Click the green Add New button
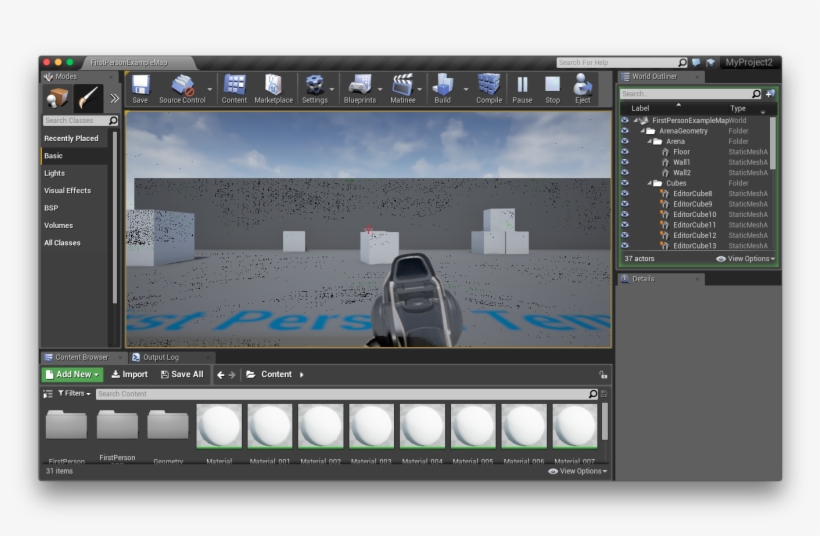Image resolution: width=820 pixels, height=536 pixels. click(72, 374)
